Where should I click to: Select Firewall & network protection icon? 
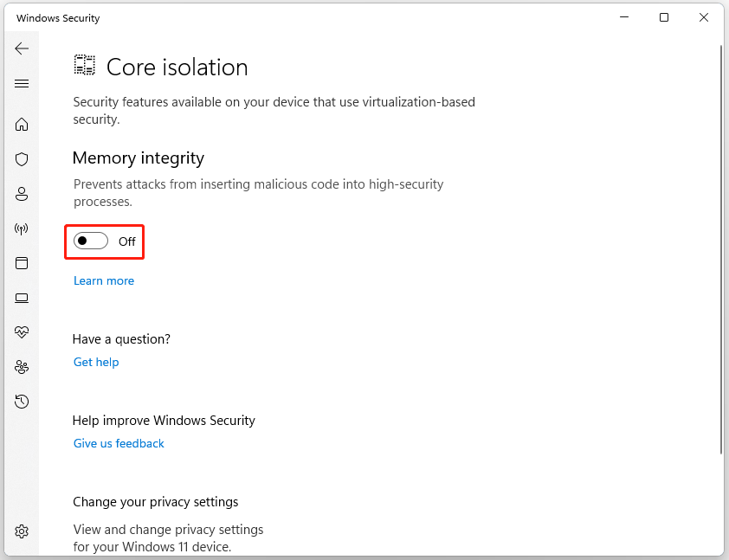pos(21,229)
